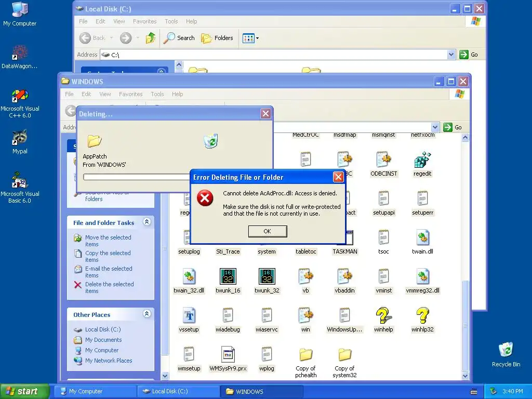Open View menu in Local Disk window
532x399 pixels.
tap(119, 21)
